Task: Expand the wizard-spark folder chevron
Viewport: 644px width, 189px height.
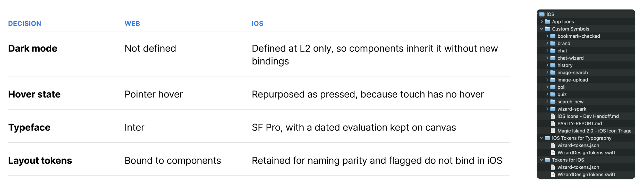Action: click(547, 109)
